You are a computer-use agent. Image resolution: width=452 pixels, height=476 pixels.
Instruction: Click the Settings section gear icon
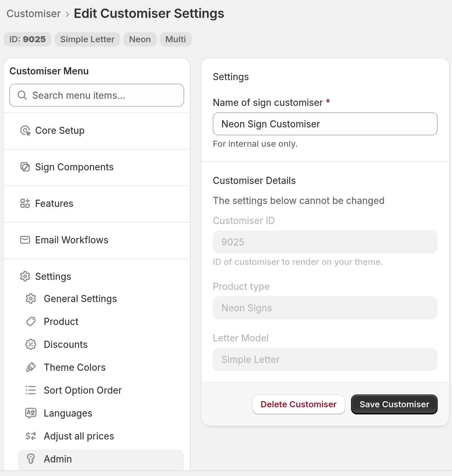[x=25, y=277]
